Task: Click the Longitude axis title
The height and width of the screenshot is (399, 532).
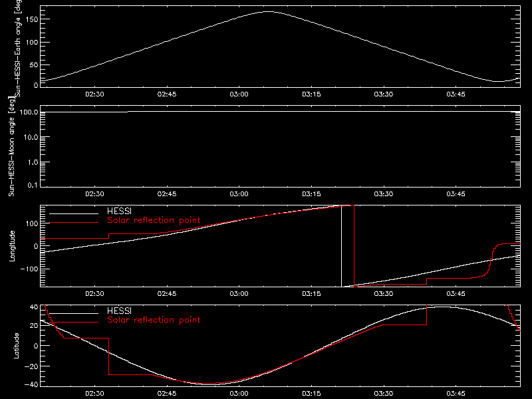Action: pyautogui.click(x=12, y=246)
